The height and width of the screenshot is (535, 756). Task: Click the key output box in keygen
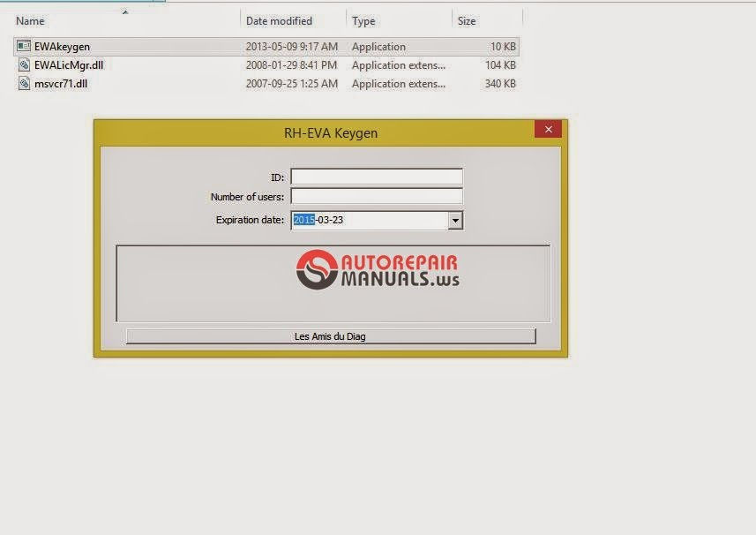pos(333,283)
